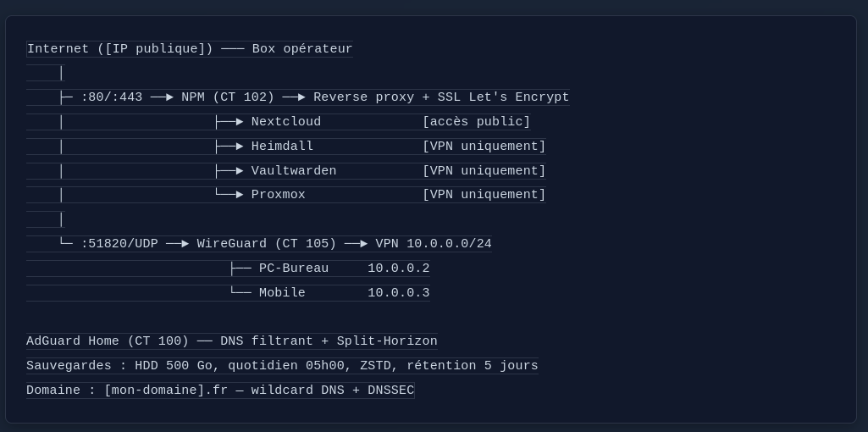Click the Proxmox service name
868x432 pixels.
278,195
